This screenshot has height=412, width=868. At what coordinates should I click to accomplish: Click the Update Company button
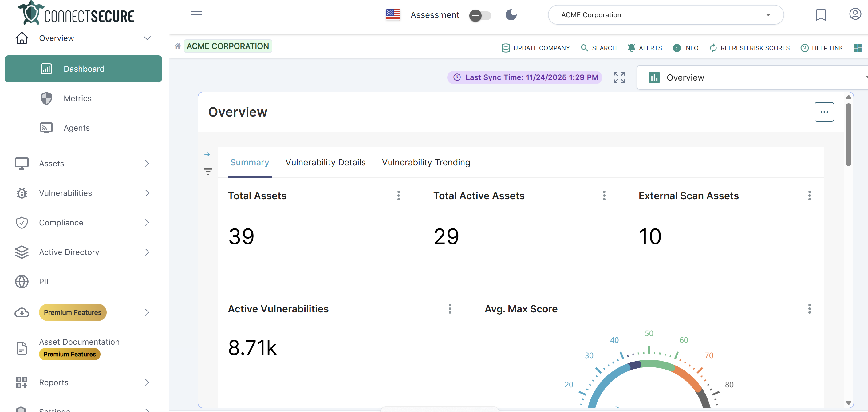(x=535, y=48)
